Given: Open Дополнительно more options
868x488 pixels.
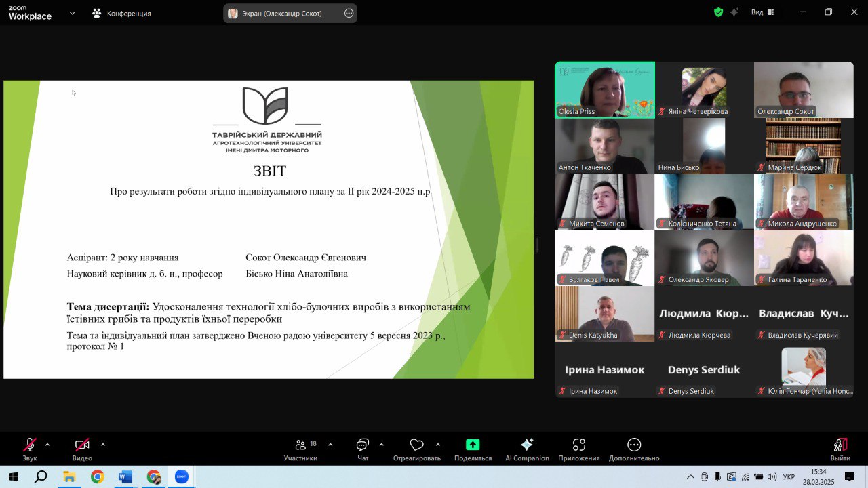Looking at the screenshot, I should [634, 449].
